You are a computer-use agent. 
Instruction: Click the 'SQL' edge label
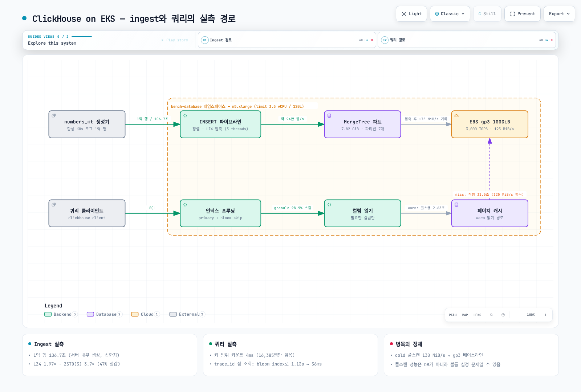coord(152,208)
